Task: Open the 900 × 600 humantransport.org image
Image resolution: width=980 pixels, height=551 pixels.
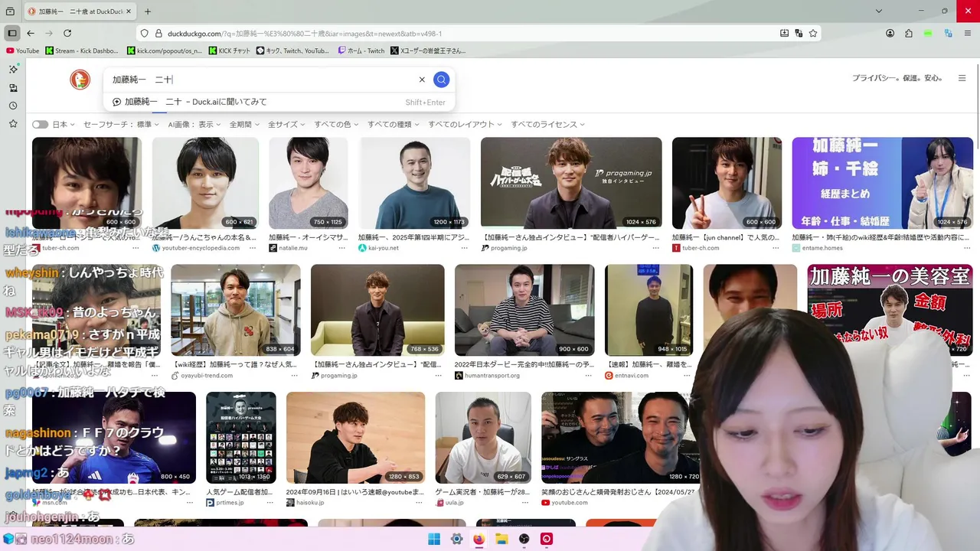Action: point(524,310)
